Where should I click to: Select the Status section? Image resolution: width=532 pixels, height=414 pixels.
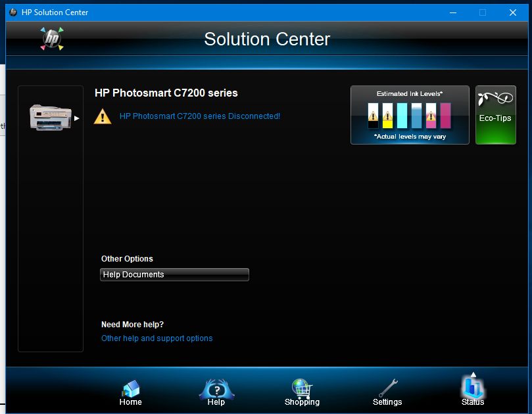click(473, 390)
